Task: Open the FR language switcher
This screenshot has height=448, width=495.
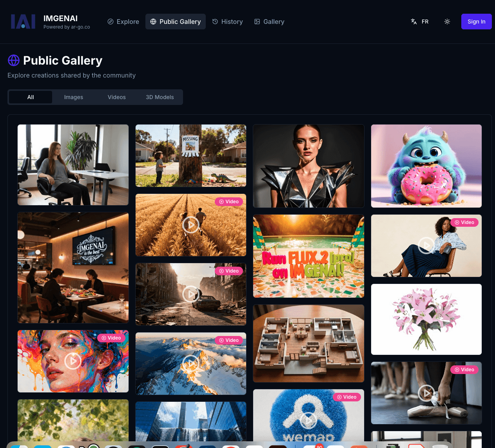Action: click(420, 22)
